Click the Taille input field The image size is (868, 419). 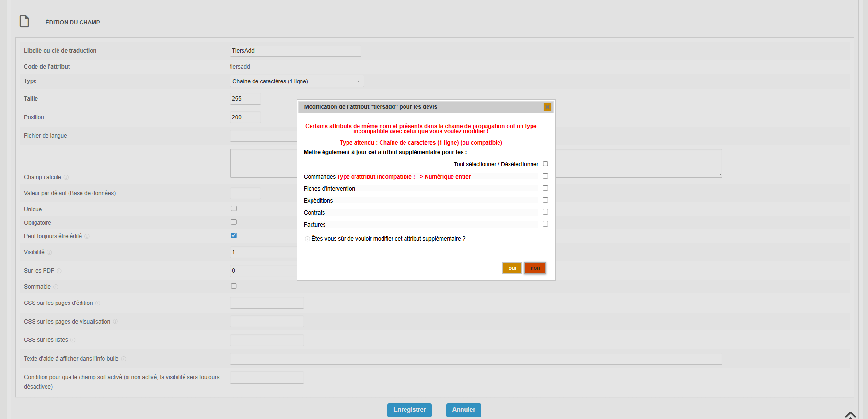coord(245,99)
